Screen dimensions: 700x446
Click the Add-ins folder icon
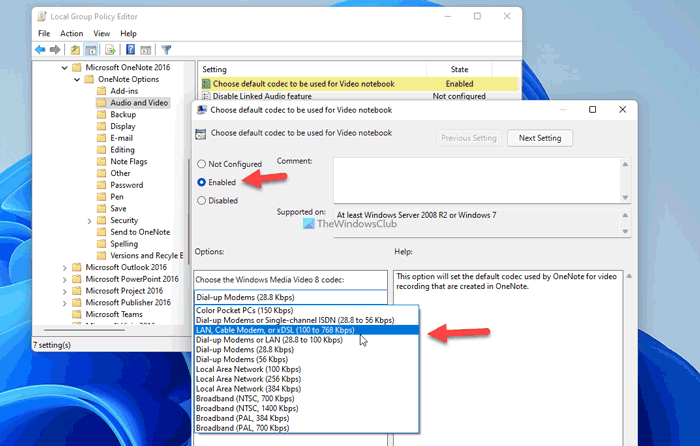pyautogui.click(x=102, y=91)
